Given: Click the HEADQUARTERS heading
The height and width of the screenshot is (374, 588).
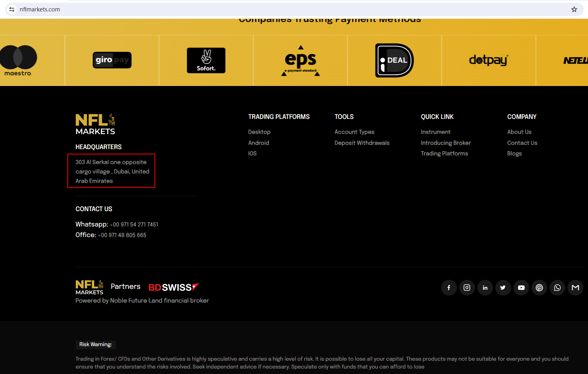Looking at the screenshot, I should [x=99, y=147].
